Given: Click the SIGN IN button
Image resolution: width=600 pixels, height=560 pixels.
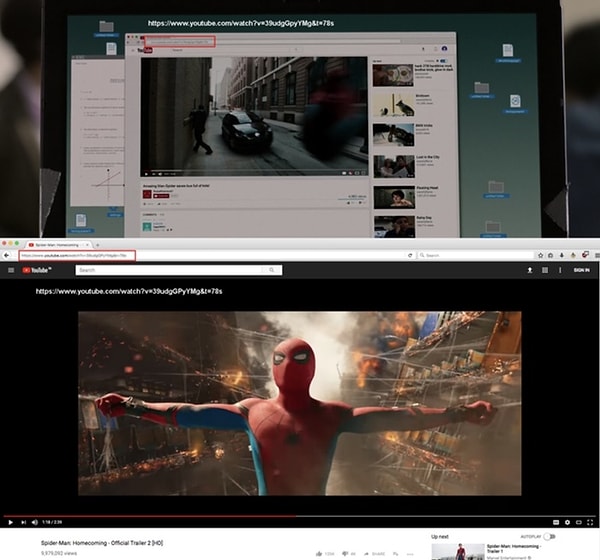Looking at the screenshot, I should 581,270.
